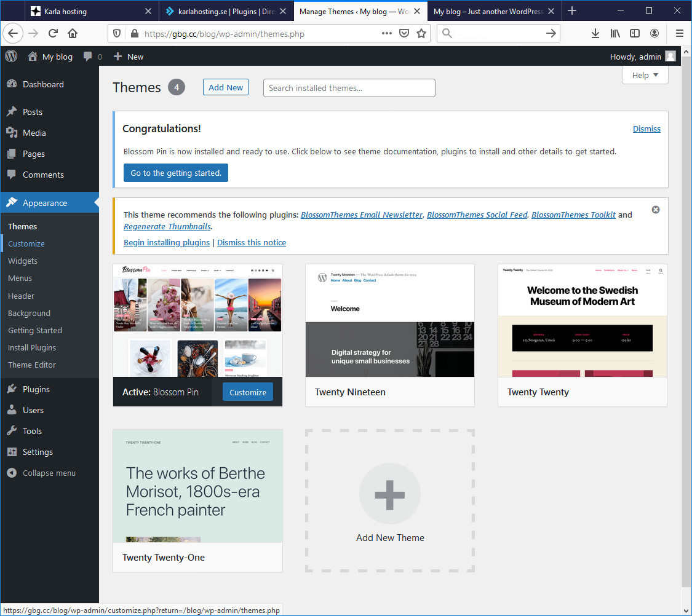Click Customize button on Blossom Pin

(248, 392)
